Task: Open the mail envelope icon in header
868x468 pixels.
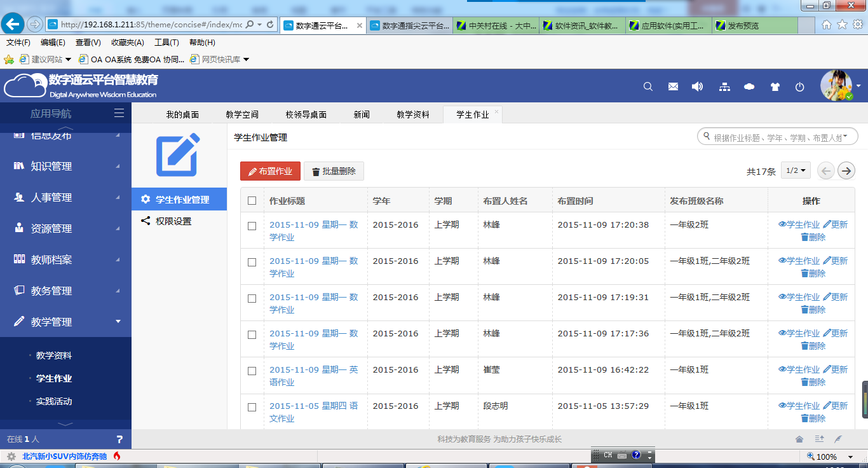Action: [673, 86]
